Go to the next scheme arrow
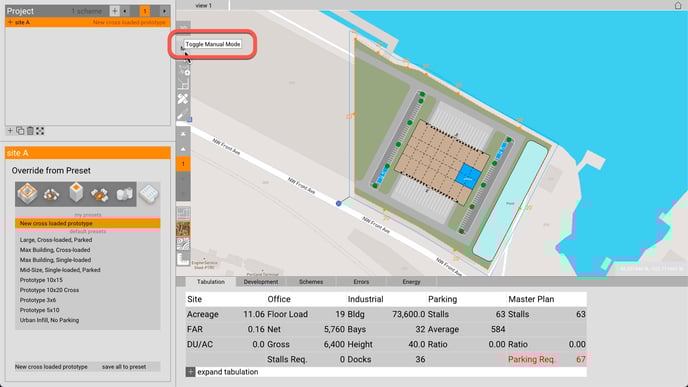Screen dimensions: 688x387 pyautogui.click(x=164, y=11)
